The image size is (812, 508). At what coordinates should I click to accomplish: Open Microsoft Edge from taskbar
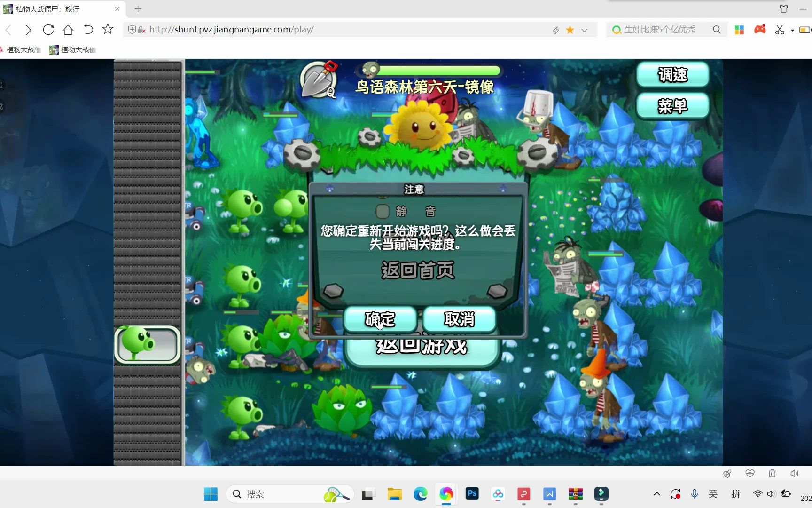[420, 494]
